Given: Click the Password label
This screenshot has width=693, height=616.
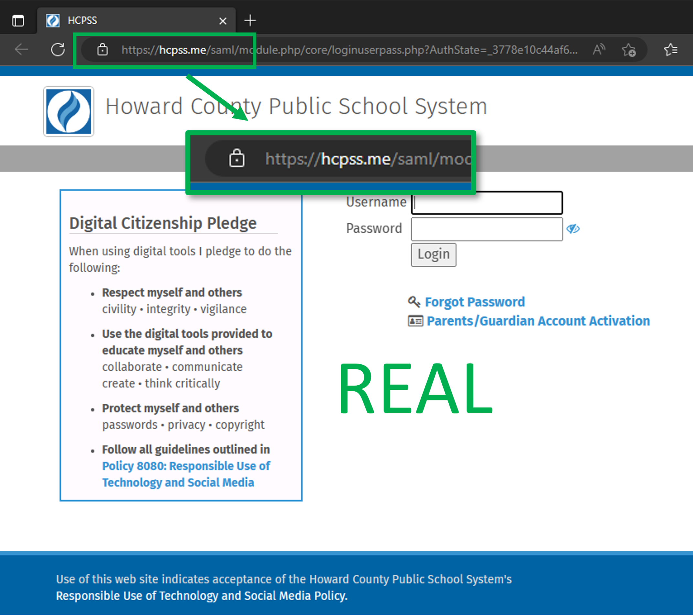Looking at the screenshot, I should [x=374, y=228].
